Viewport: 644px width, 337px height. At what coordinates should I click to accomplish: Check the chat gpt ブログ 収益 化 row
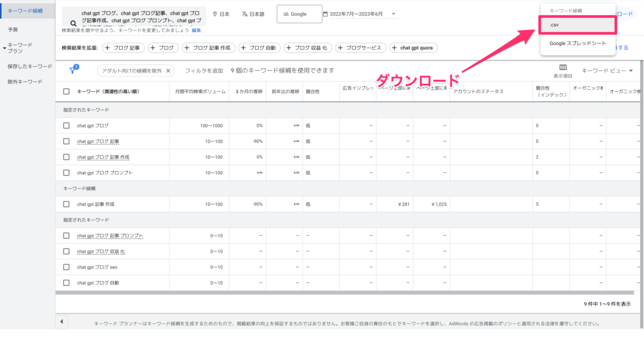pyautogui.click(x=67, y=251)
